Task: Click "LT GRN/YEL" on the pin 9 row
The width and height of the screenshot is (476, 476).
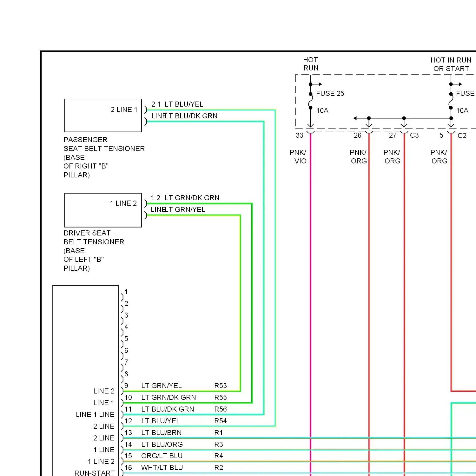Action: pos(162,386)
